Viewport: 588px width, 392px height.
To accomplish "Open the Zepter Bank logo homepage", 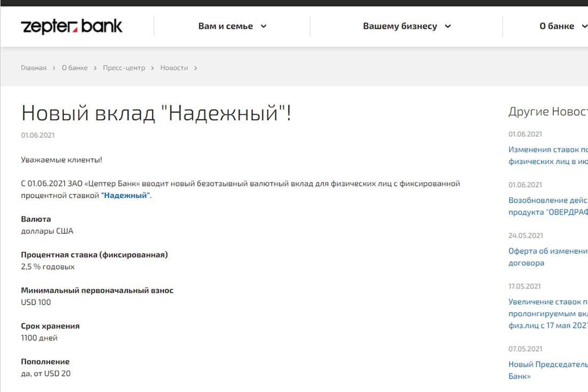I will click(x=71, y=26).
